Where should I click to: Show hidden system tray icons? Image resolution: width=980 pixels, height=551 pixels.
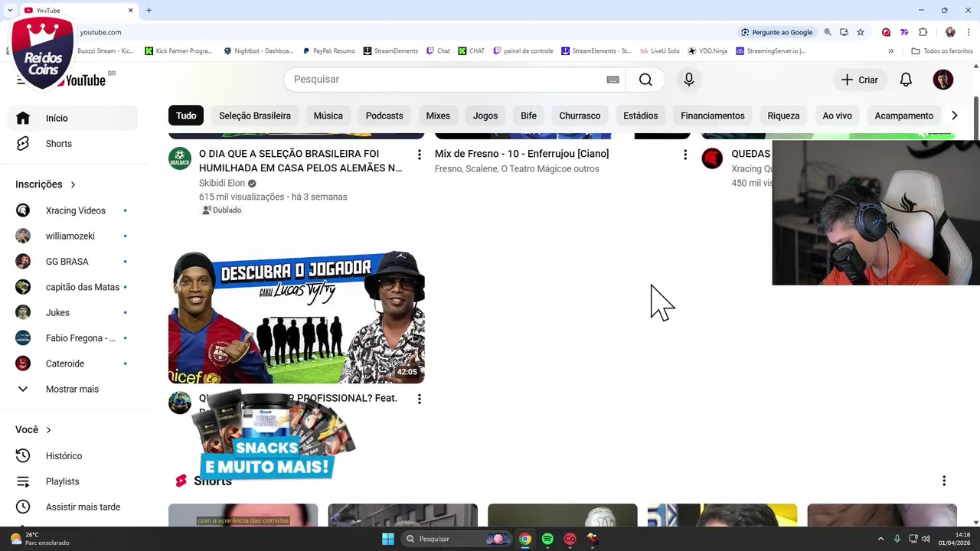point(880,539)
